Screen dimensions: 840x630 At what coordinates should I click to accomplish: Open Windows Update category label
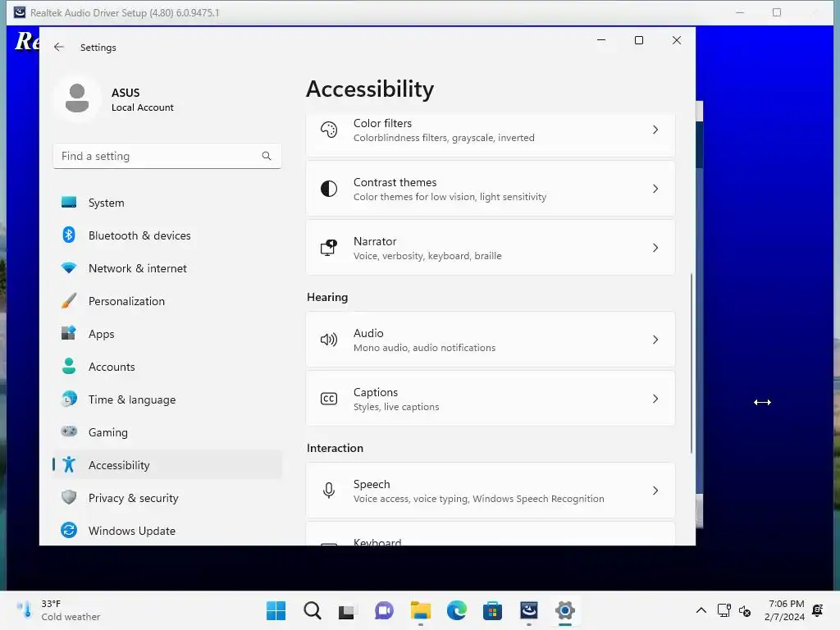(132, 531)
